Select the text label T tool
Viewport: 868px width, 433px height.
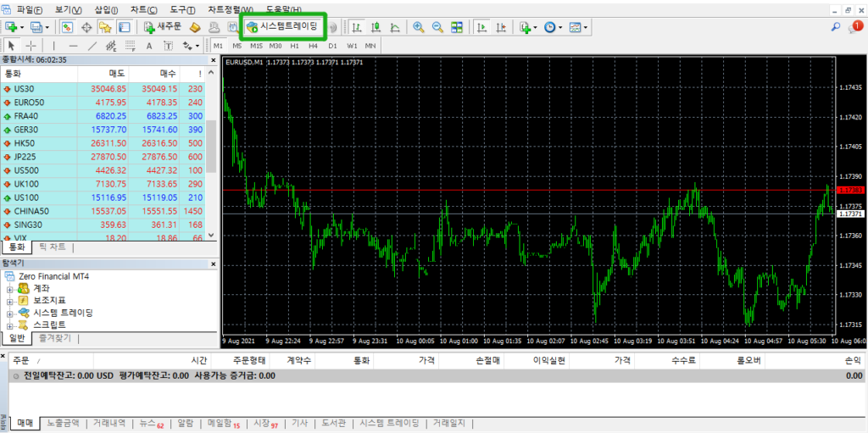click(x=169, y=46)
